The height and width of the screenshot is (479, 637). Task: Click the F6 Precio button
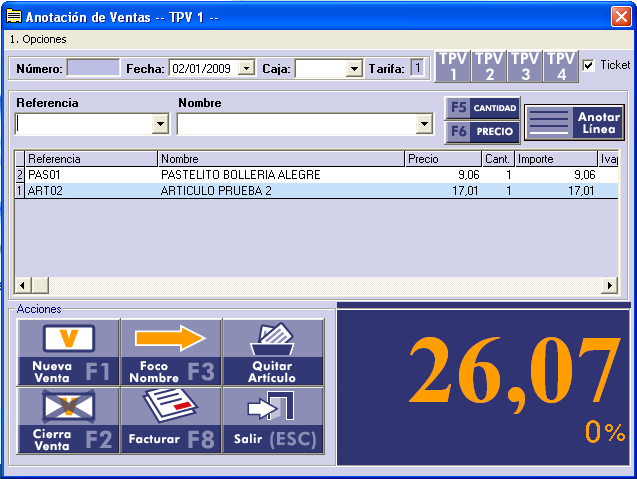pos(482,132)
